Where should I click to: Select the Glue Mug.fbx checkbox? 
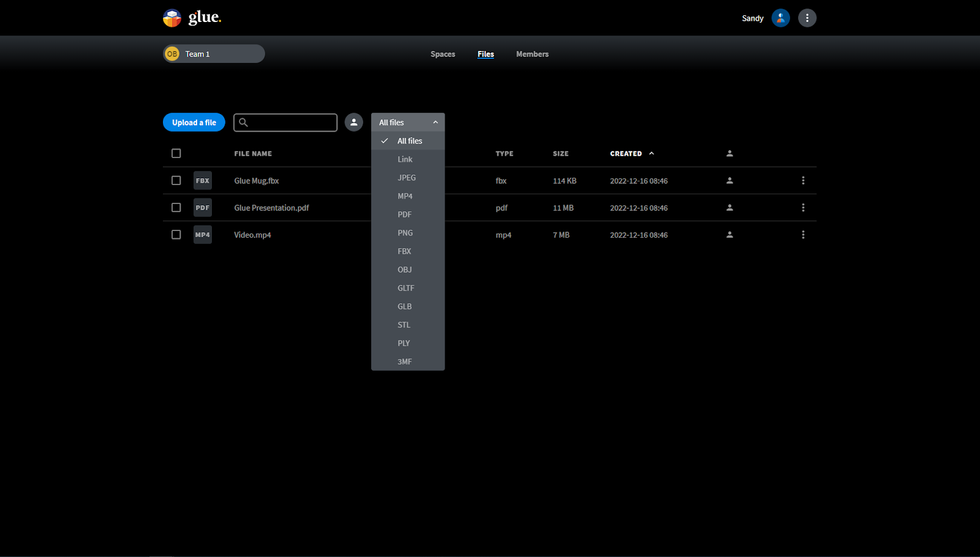pyautogui.click(x=176, y=181)
